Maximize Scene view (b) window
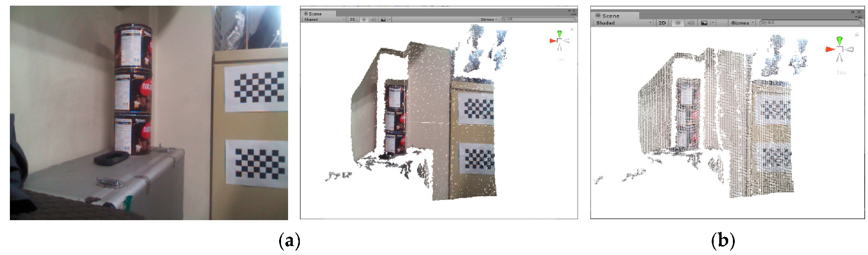Image resolution: width=868 pixels, height=255 pixels. tap(852, 12)
